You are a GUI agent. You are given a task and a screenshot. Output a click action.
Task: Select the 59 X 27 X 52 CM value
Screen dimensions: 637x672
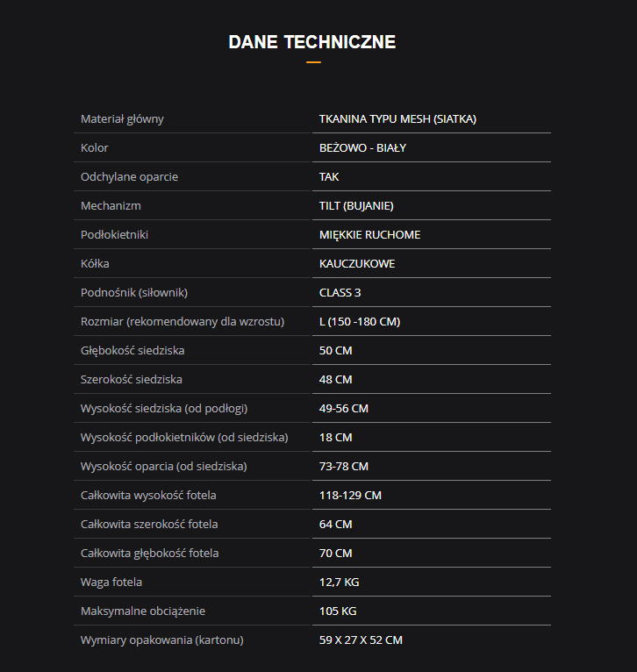pyautogui.click(x=361, y=640)
